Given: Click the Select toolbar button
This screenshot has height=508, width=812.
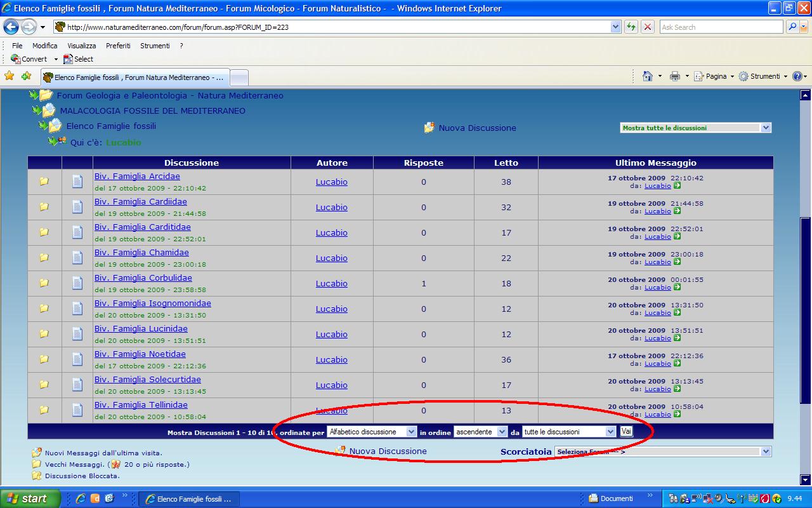Looking at the screenshot, I should coord(78,59).
